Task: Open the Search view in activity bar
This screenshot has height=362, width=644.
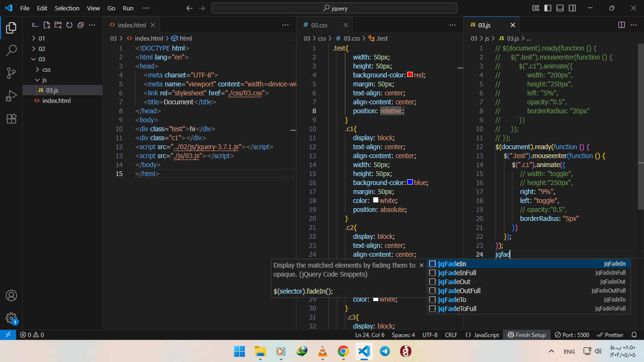Action: (x=11, y=51)
